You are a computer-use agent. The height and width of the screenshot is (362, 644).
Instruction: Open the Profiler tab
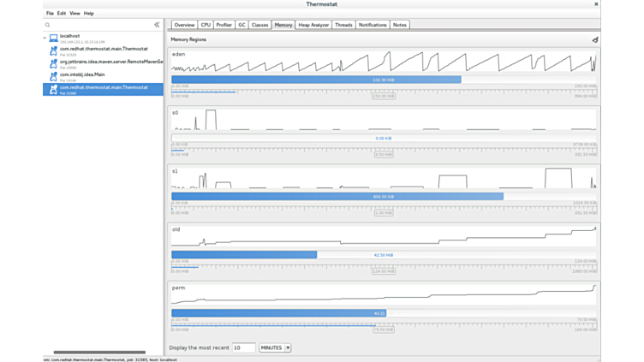tap(224, 25)
